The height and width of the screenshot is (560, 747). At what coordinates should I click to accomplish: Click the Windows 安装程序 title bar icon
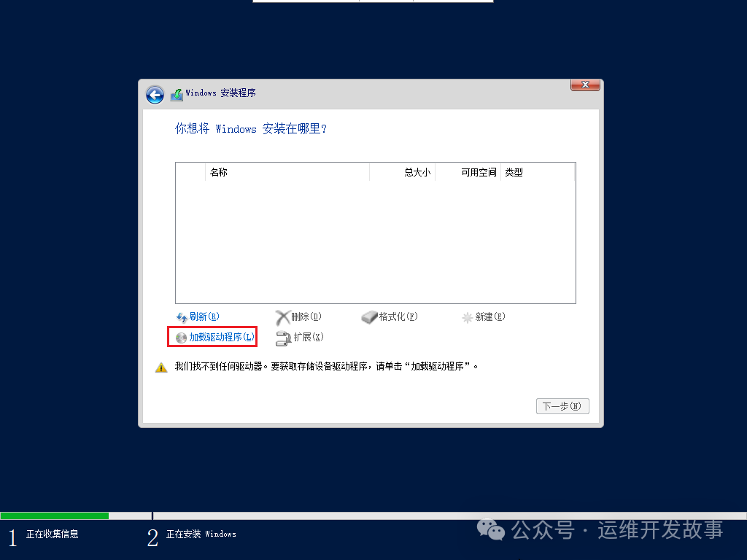point(175,94)
